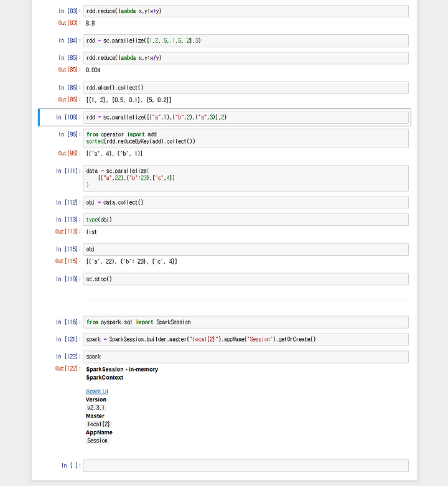Viewport: 448px width, 486px height.
Task: Click the master value local[2]
Action: click(98, 424)
